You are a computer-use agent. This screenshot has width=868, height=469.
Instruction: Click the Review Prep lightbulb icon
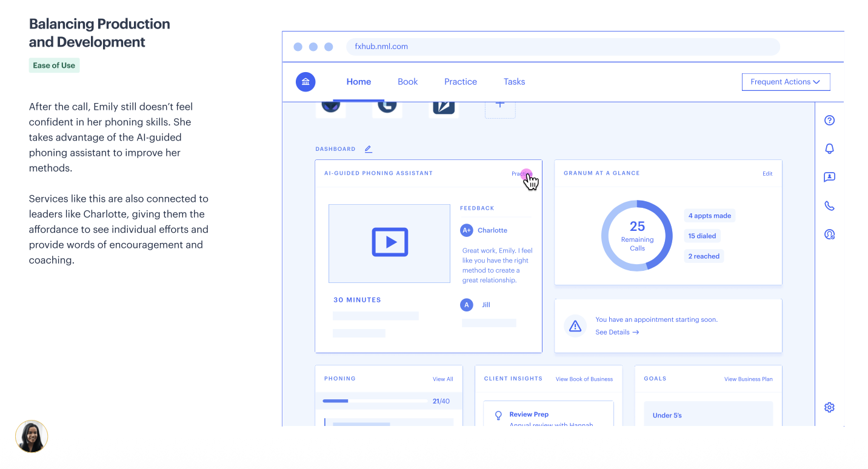(499, 415)
